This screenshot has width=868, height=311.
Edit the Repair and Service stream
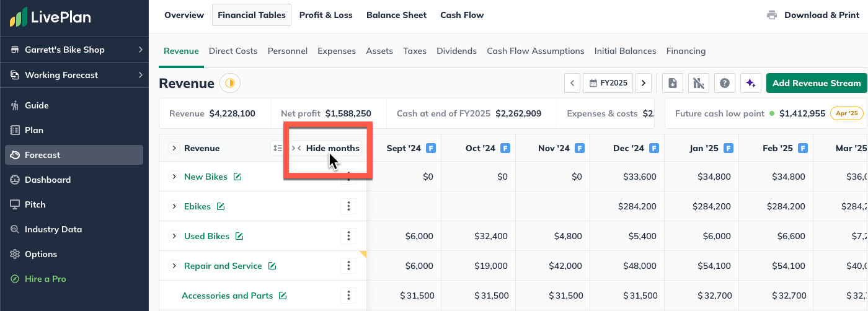click(272, 266)
